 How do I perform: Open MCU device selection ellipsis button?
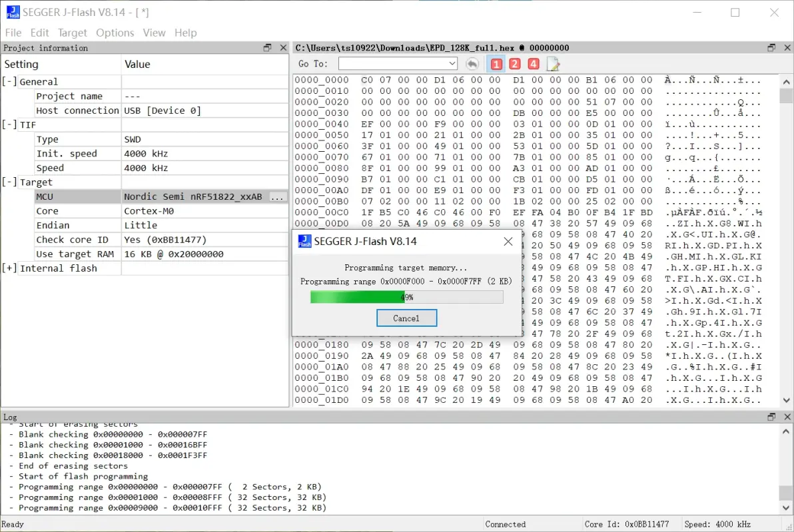277,196
